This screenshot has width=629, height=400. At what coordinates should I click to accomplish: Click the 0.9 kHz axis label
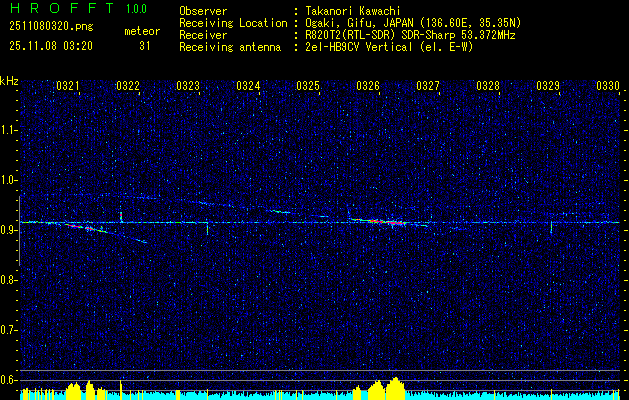coord(8,230)
